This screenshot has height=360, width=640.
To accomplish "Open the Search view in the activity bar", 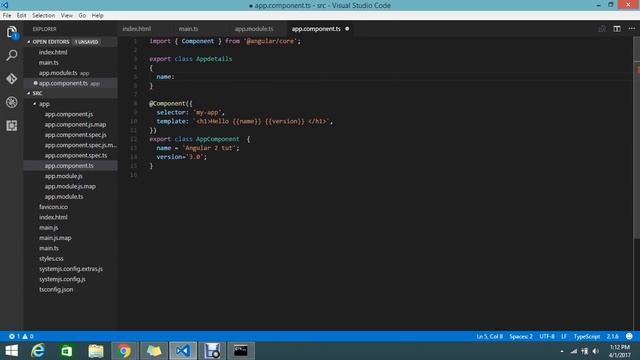I will 12,55.
